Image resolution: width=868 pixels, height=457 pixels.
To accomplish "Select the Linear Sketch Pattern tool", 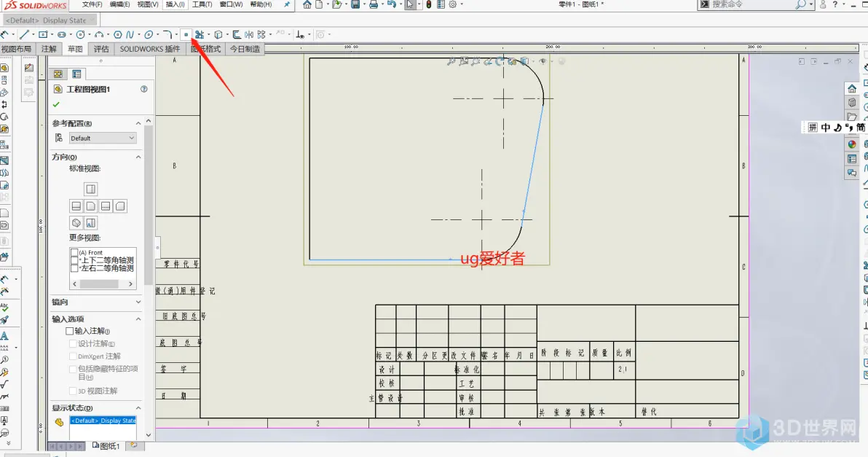I will click(261, 34).
